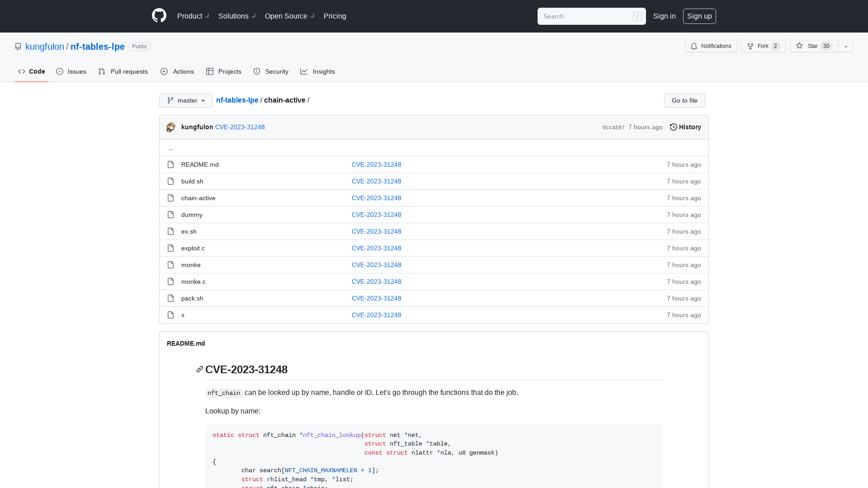Open the dummy file
The width and height of the screenshot is (868, 488).
[192, 215]
